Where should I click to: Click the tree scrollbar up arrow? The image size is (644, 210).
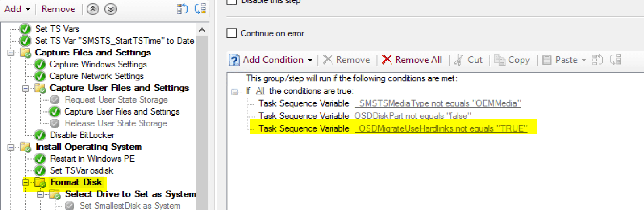[x=202, y=30]
